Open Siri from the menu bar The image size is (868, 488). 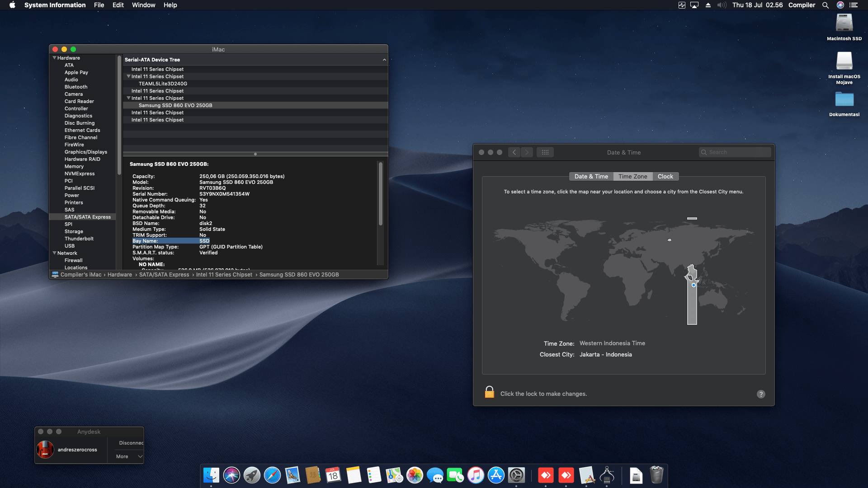pos(840,5)
